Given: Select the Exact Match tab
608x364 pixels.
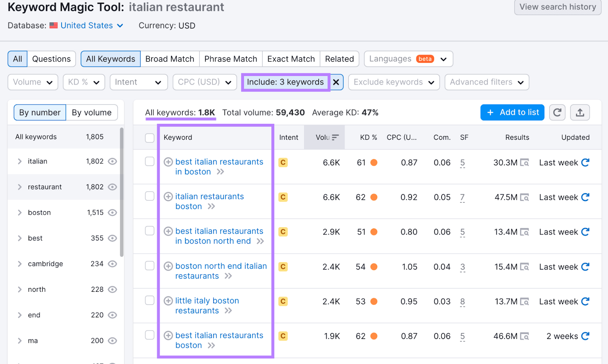Looking at the screenshot, I should tap(291, 59).
